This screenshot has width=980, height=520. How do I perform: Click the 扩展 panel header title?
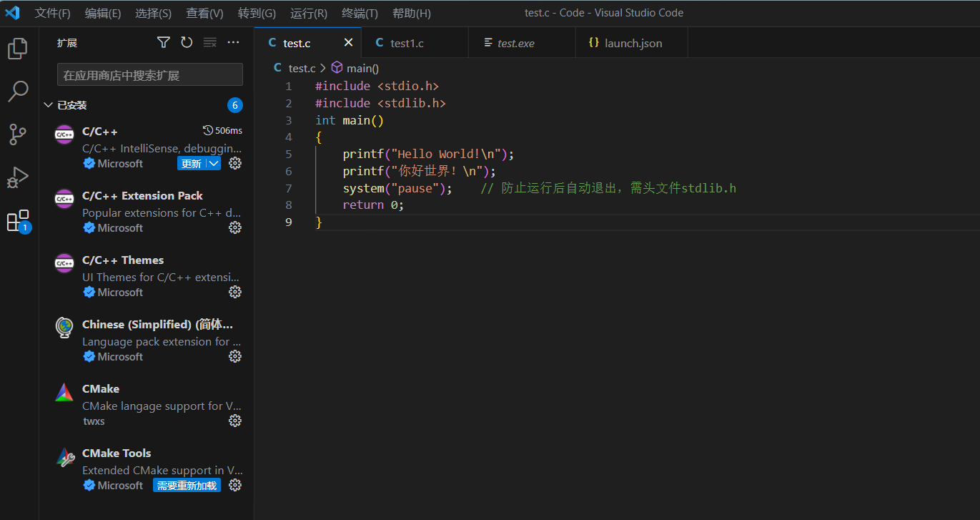67,43
